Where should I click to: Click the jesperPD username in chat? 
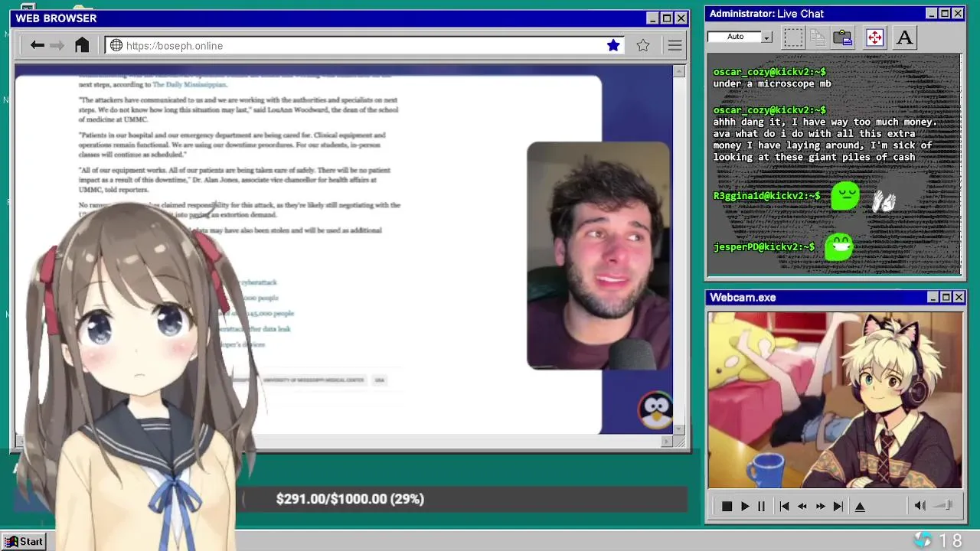point(764,247)
